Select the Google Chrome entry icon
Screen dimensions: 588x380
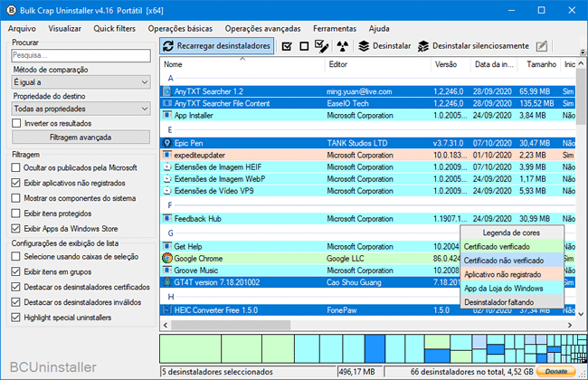click(167, 258)
